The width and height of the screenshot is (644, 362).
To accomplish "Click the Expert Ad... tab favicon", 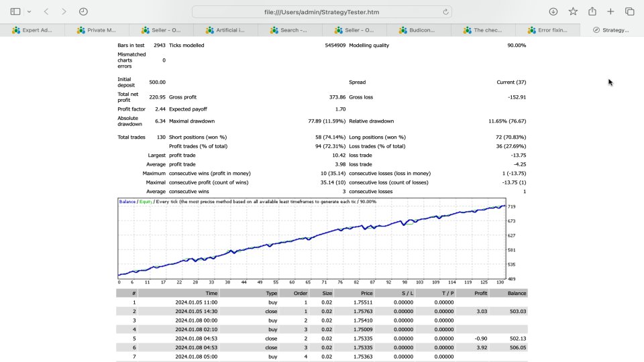I will [16, 30].
